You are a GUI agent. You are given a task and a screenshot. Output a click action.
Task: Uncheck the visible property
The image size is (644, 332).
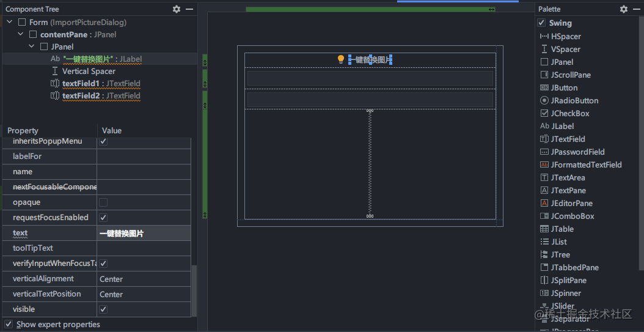pyautogui.click(x=103, y=309)
